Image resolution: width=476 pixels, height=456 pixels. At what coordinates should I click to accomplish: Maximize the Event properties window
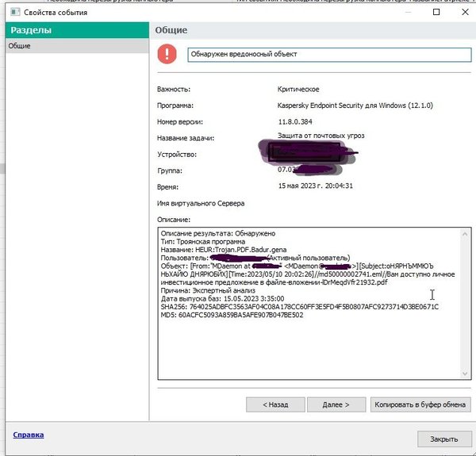pyautogui.click(x=436, y=12)
